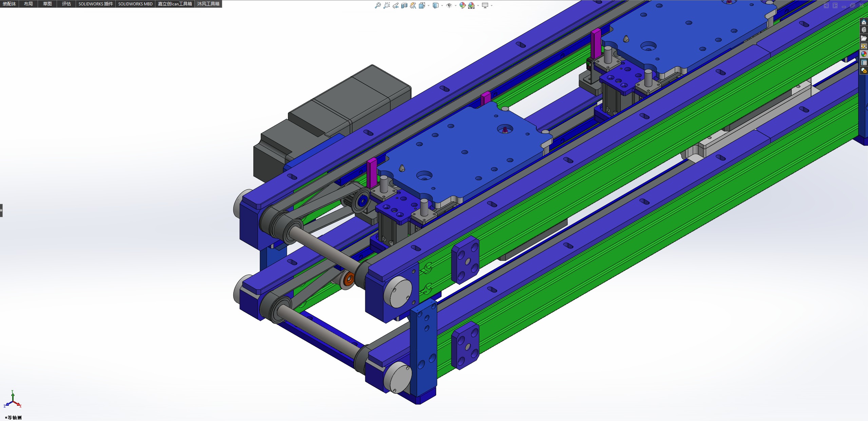This screenshot has width=868, height=421.
Task: Click the left panel expand handle
Action: 1,210
